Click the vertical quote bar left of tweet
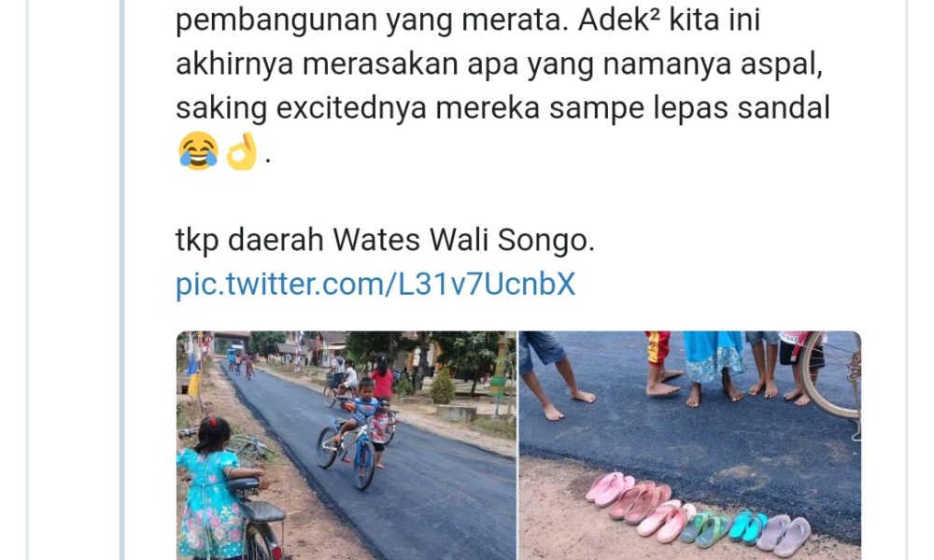 (122, 280)
